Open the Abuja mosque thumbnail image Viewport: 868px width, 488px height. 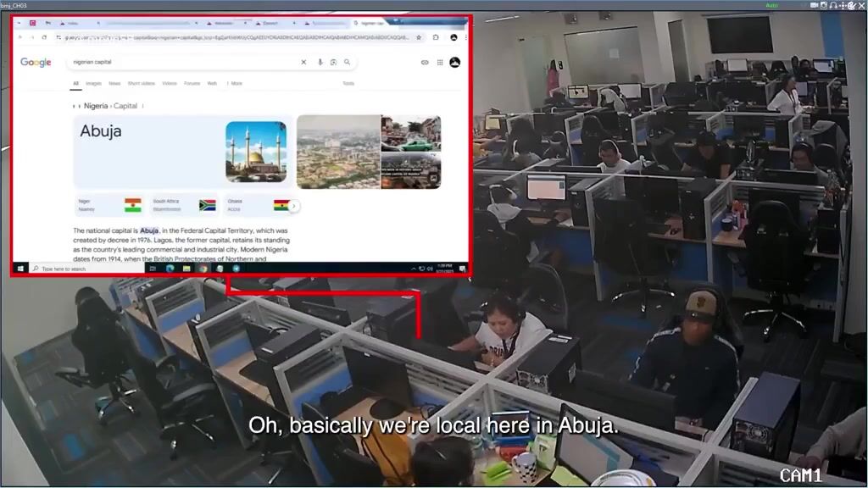(x=256, y=152)
